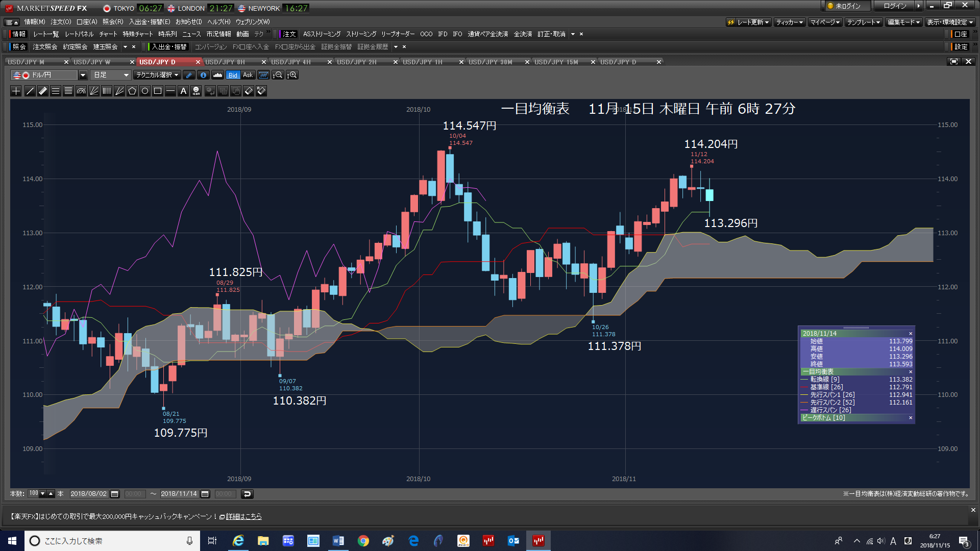Open Microsoft Word from the taskbar
Image resolution: width=980 pixels, height=551 pixels.
pos(338,541)
